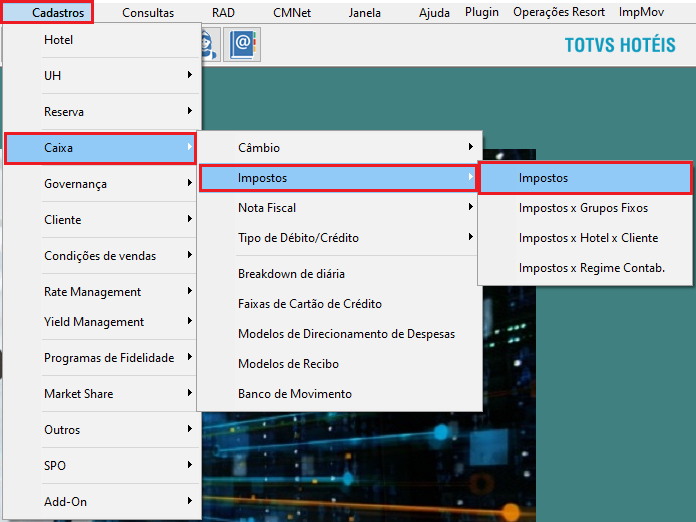Open Impostos x Grupos Fixos
Viewport: 696px width, 522px height.
[x=585, y=208]
